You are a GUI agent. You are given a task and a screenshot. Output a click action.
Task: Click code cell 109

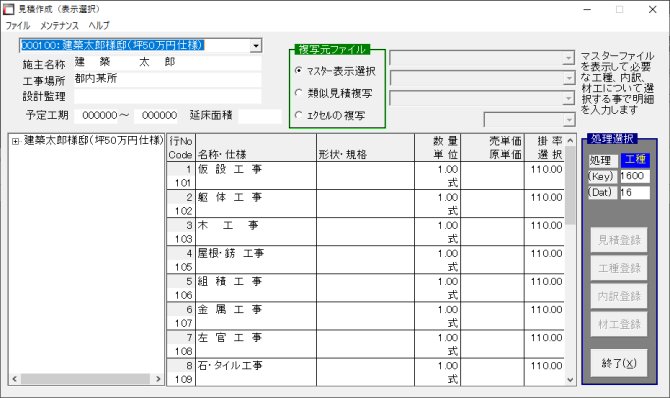(x=182, y=379)
